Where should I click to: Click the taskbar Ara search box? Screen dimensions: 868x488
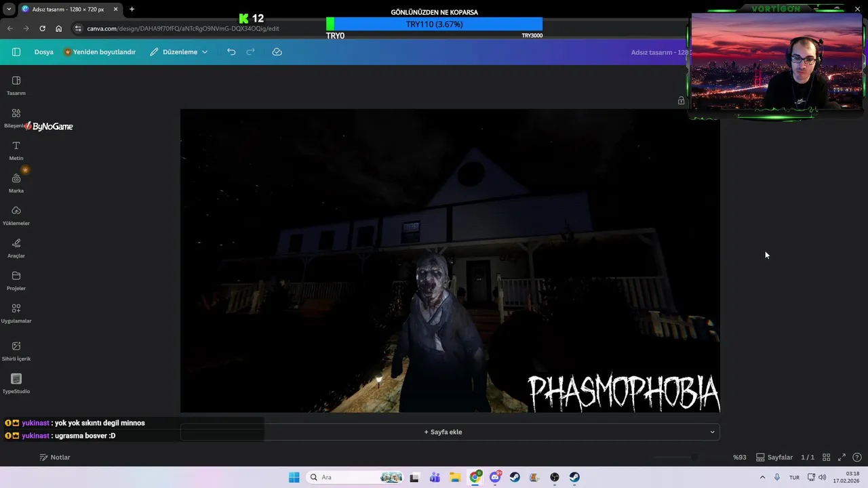point(355,477)
